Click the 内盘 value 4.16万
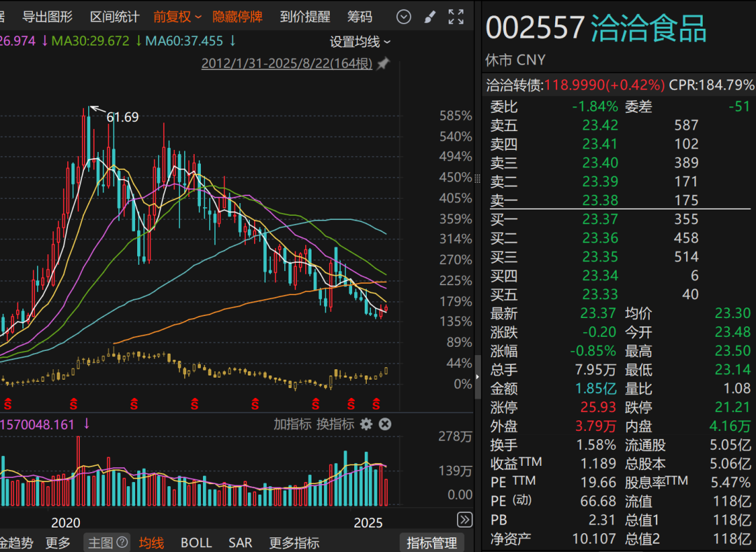This screenshot has width=756, height=552. coord(730,426)
